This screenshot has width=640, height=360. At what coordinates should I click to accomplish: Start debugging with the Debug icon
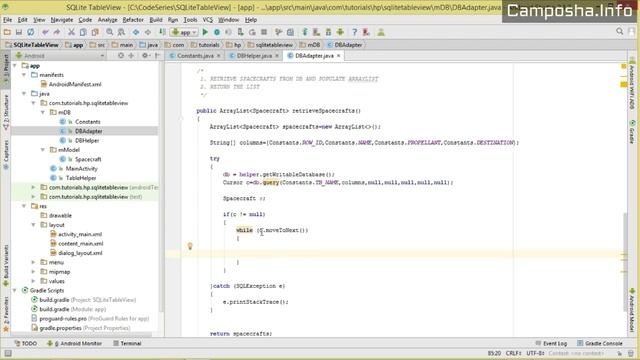click(x=217, y=32)
